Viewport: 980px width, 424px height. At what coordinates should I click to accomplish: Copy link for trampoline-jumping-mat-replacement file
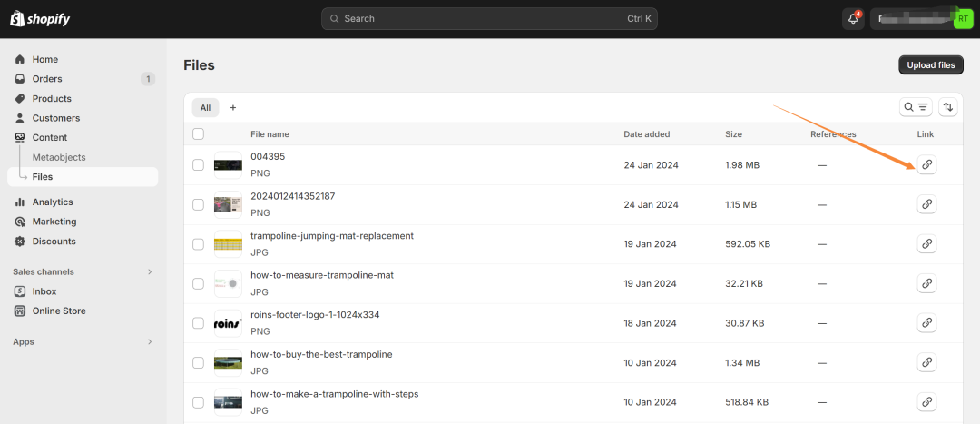(x=926, y=244)
